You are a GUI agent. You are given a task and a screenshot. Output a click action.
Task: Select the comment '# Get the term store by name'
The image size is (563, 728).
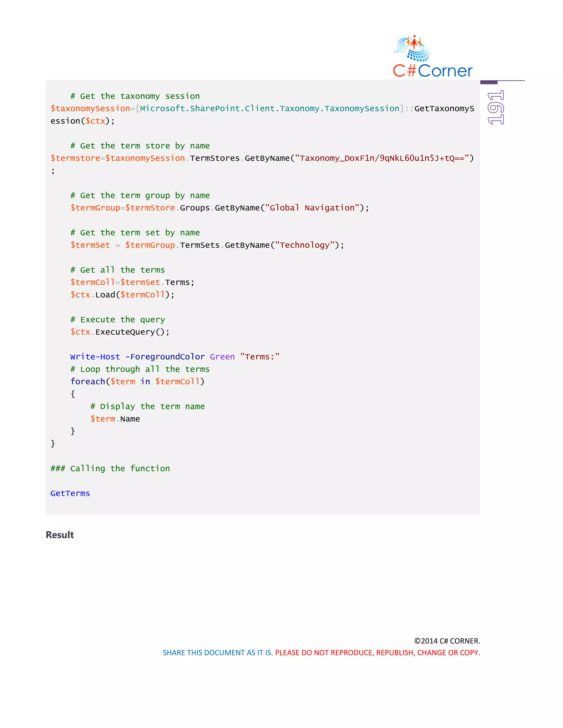[140, 146]
